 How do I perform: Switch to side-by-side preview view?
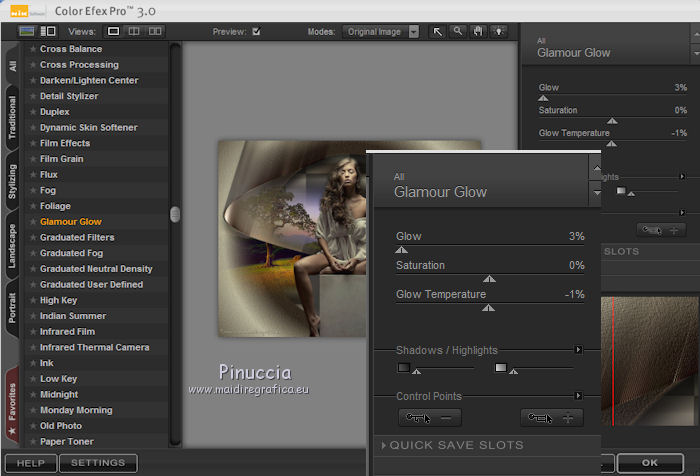coord(155,32)
